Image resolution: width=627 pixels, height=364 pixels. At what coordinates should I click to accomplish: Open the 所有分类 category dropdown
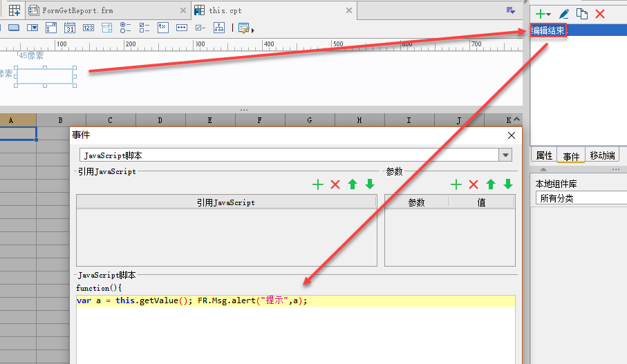(x=581, y=198)
